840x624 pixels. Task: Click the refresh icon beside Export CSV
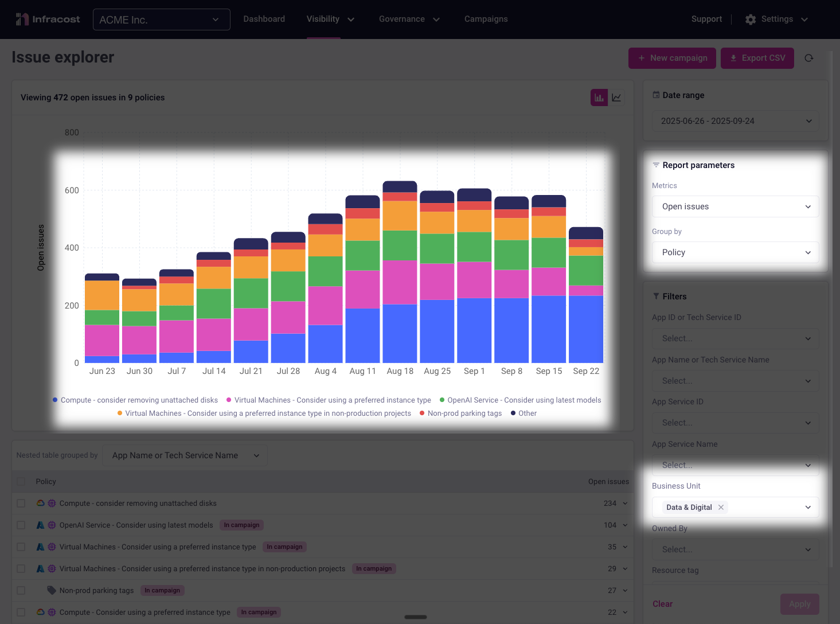click(x=809, y=58)
